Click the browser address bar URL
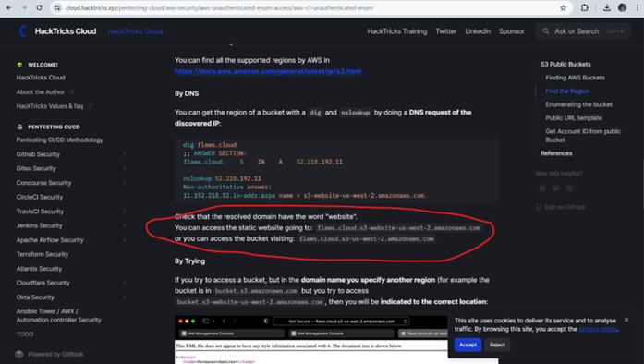This screenshot has height=364, width=644. (219, 7)
